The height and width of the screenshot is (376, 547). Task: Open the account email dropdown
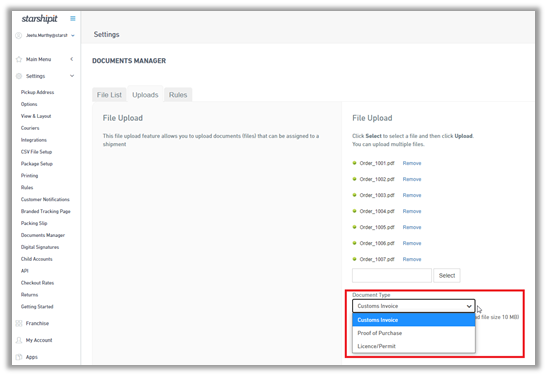[73, 35]
